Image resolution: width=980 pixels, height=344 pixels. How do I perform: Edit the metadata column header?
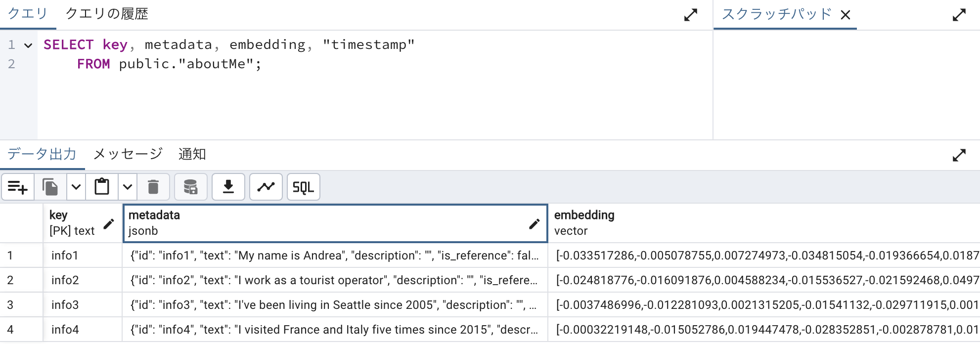pyautogui.click(x=535, y=224)
